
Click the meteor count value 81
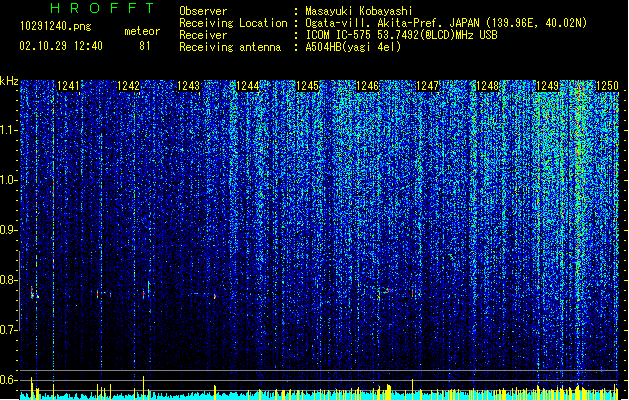tap(145, 46)
